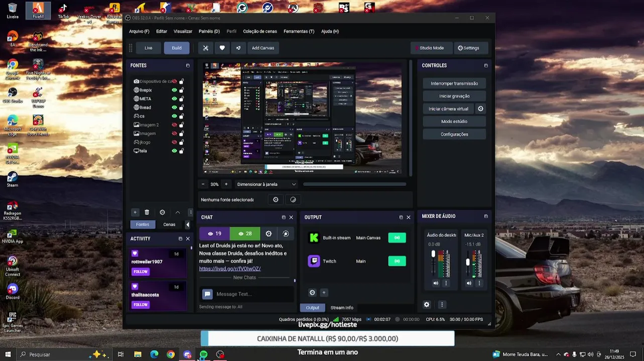Follow rottweiler1907 in Activity
This screenshot has width=644, height=361.
tap(141, 272)
